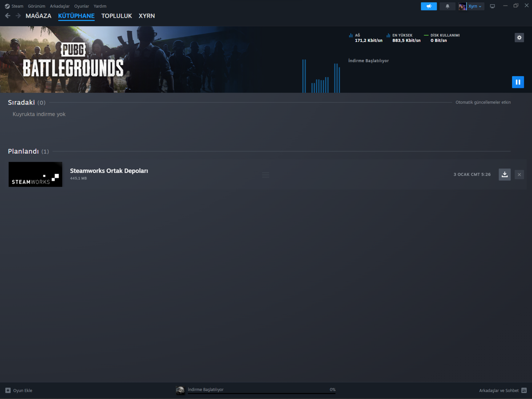
Task: Click the Sıradaki section heading
Action: point(21,102)
